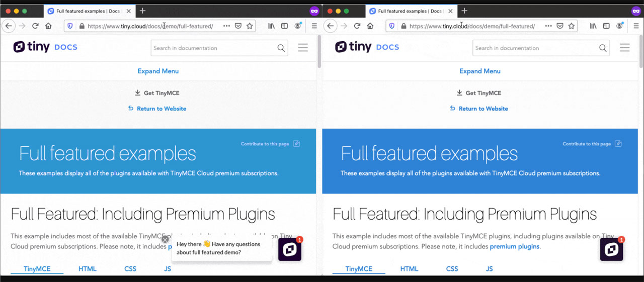Screen dimensions: 644x282
Task: Switch to CSS tab in left window
Action: click(x=130, y=269)
